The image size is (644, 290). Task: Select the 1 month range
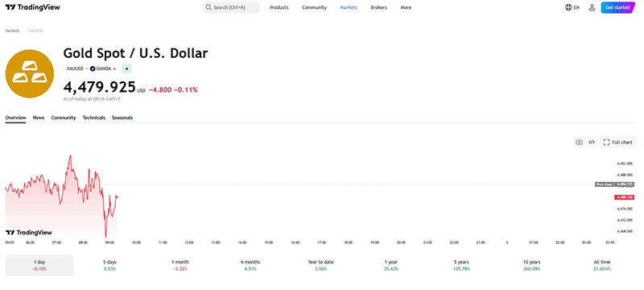point(180,265)
